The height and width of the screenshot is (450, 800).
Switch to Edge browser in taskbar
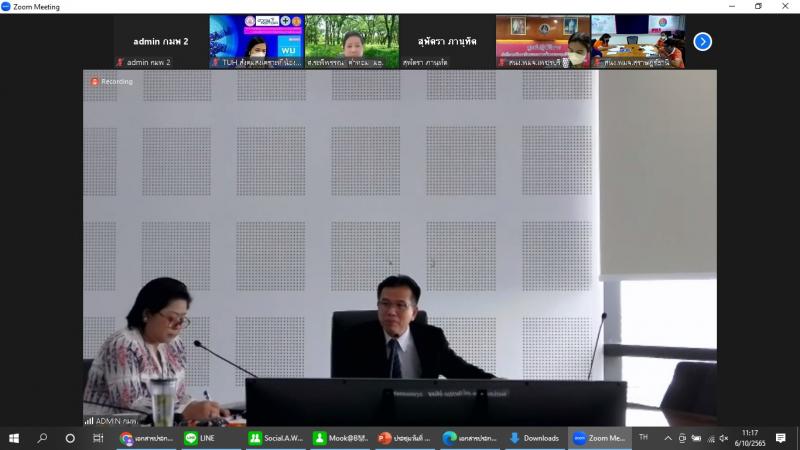click(x=470, y=438)
